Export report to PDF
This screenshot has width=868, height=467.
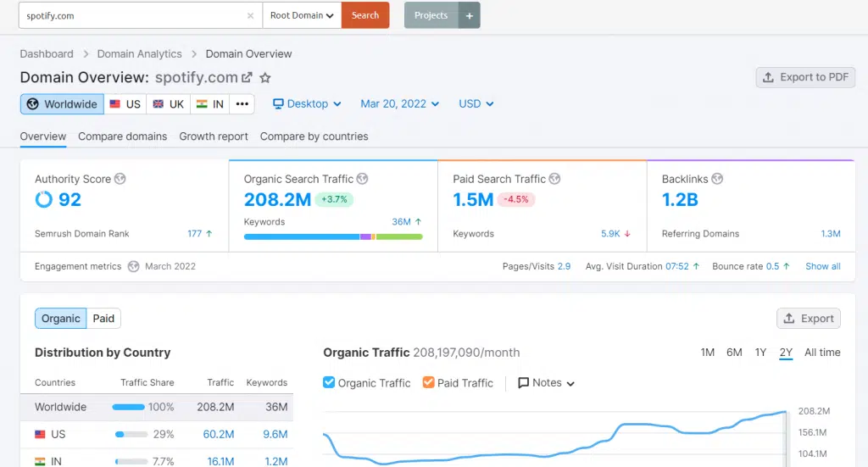805,77
